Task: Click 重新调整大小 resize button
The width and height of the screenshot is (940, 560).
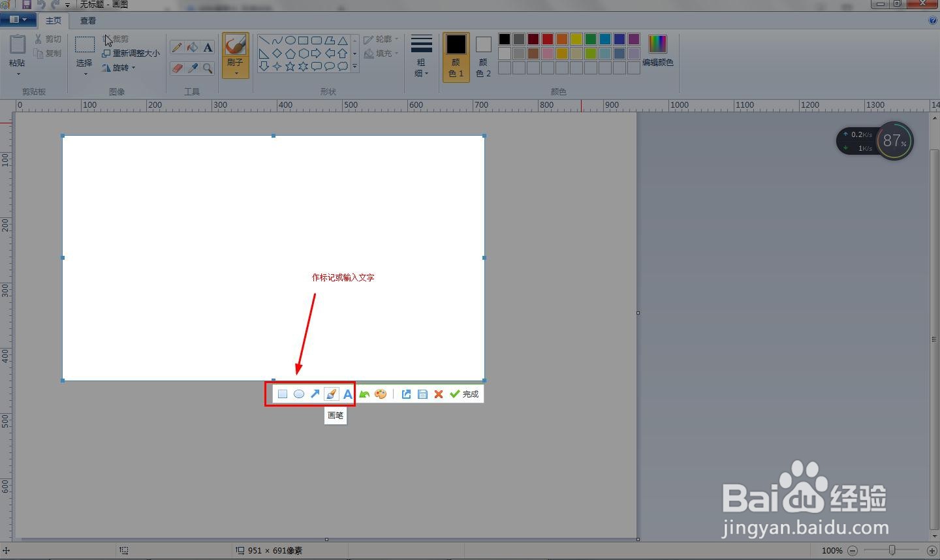Action: pos(131,54)
